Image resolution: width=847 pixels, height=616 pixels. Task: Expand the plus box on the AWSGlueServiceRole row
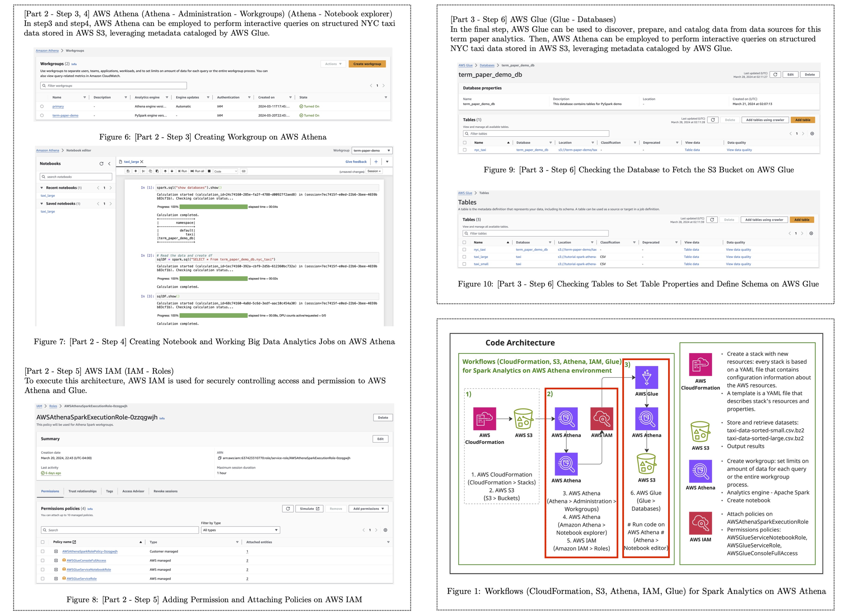pos(56,579)
